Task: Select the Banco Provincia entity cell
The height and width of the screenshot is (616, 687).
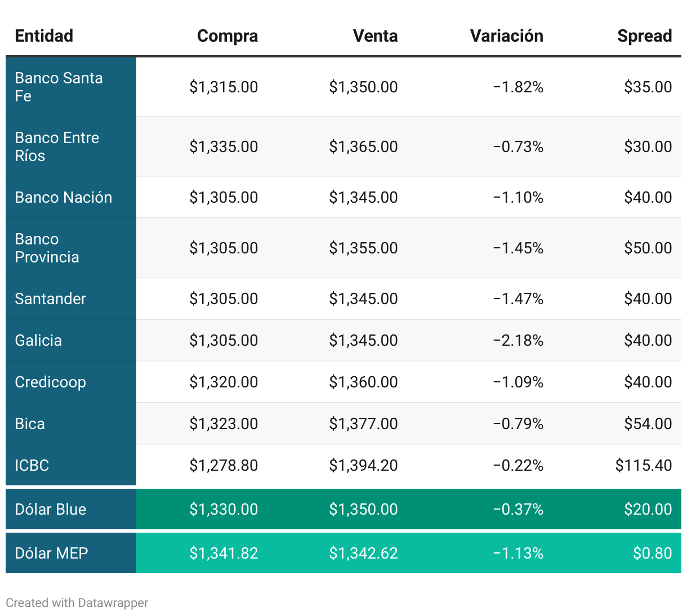Action: coord(47,248)
